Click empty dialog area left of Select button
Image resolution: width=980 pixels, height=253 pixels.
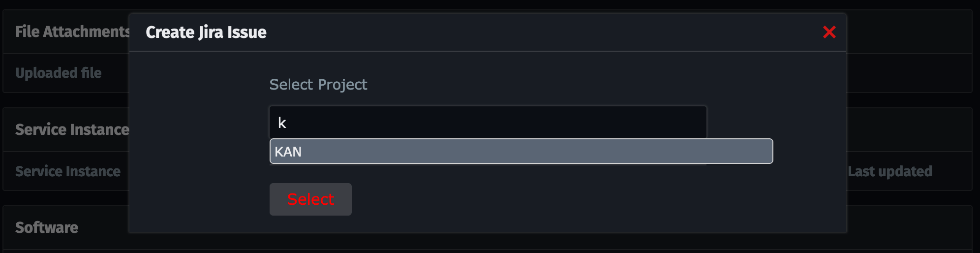(197, 199)
